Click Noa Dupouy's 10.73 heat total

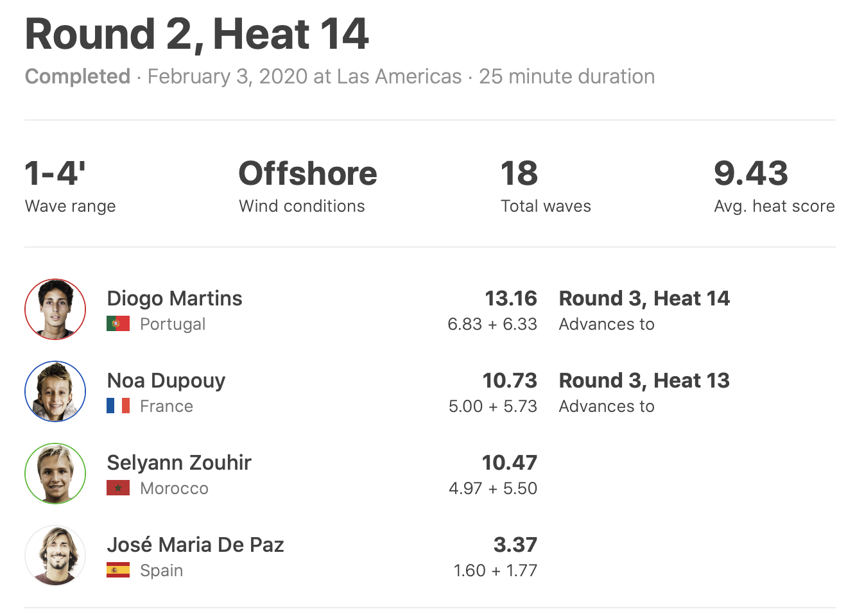click(x=510, y=381)
